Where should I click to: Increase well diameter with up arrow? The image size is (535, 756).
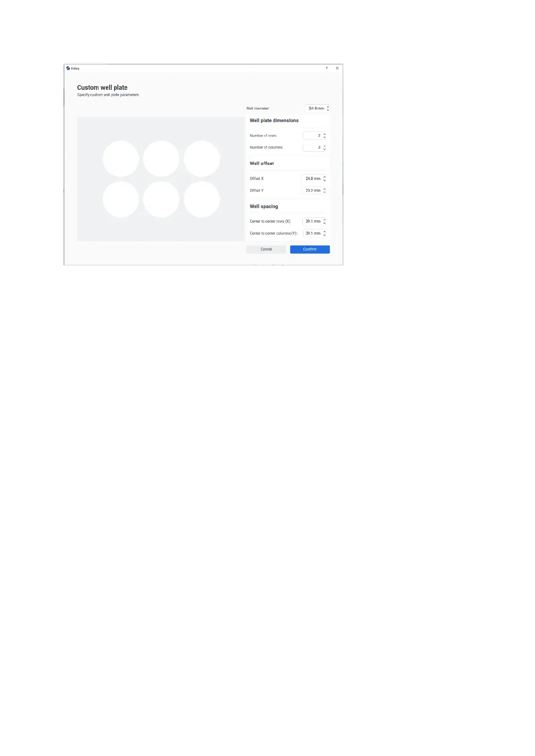(328, 107)
